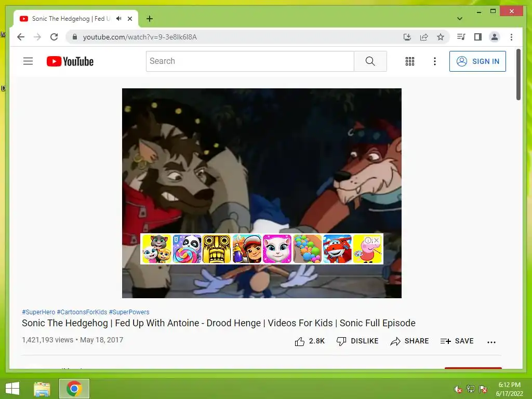Open the Subway Surfers ad tile
Viewport: 532px width, 399px height.
[x=247, y=249]
